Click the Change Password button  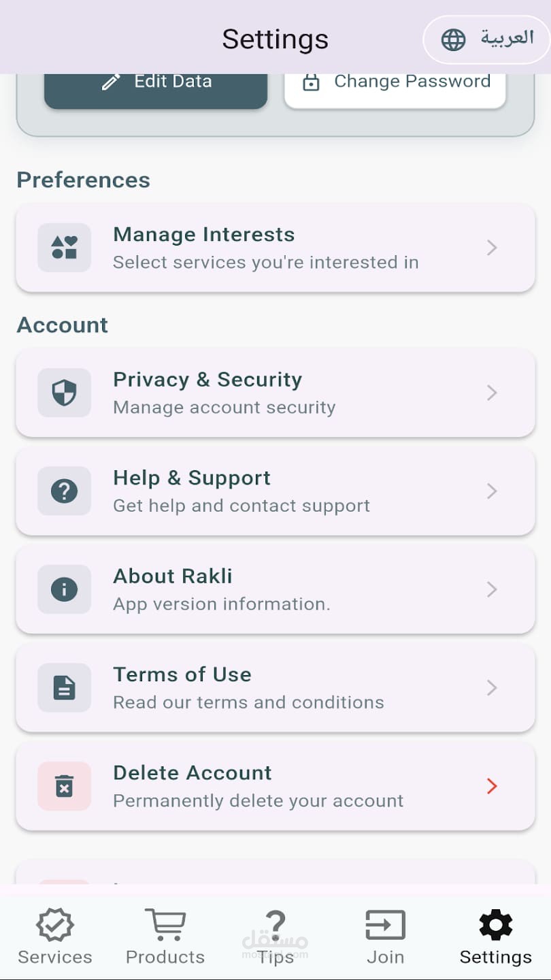point(395,83)
